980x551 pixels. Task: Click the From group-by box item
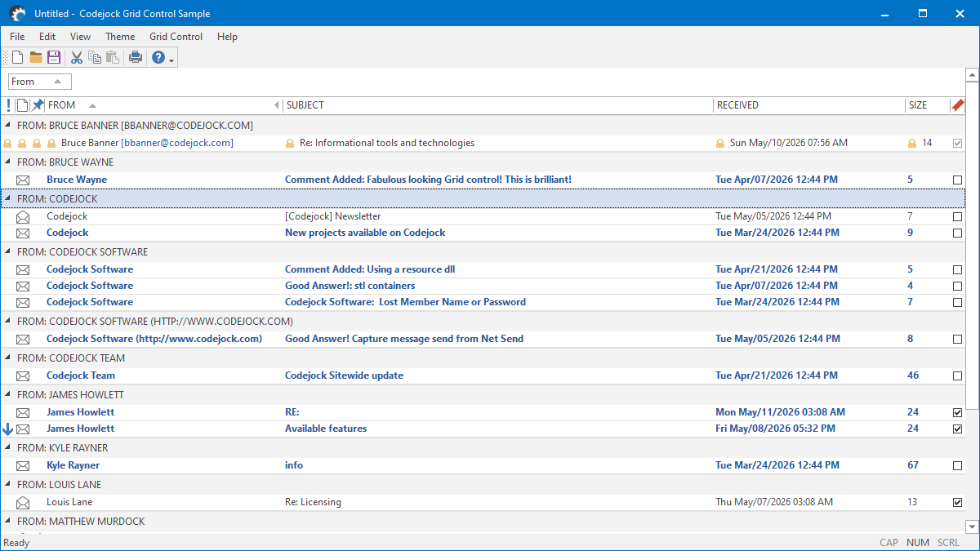click(x=40, y=82)
